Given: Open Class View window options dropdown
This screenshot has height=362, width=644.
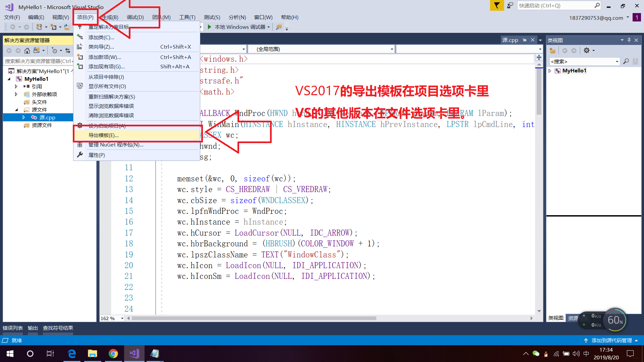Looking at the screenshot, I should 622,40.
